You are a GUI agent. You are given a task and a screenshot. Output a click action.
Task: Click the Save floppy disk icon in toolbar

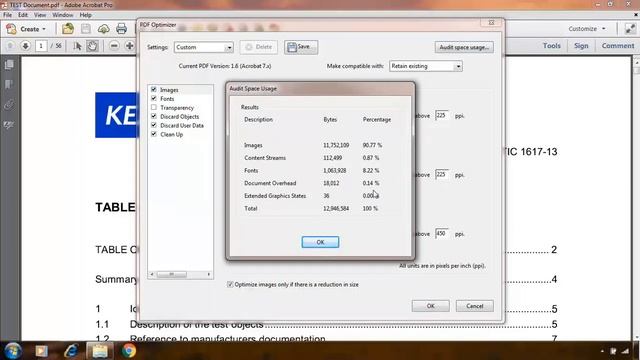86,29
